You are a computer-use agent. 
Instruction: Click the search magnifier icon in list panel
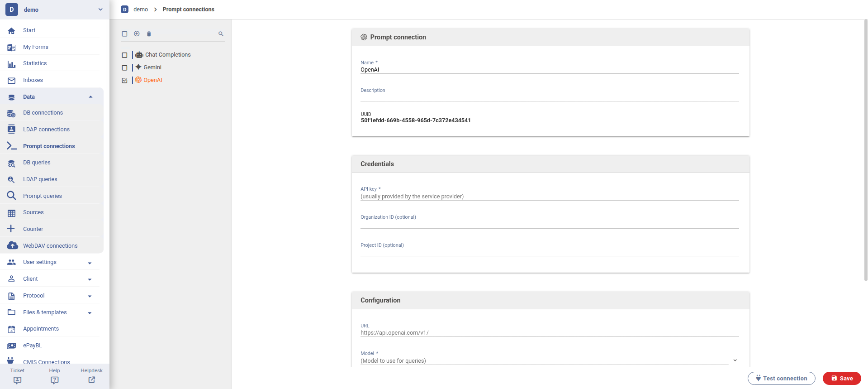pyautogui.click(x=221, y=34)
